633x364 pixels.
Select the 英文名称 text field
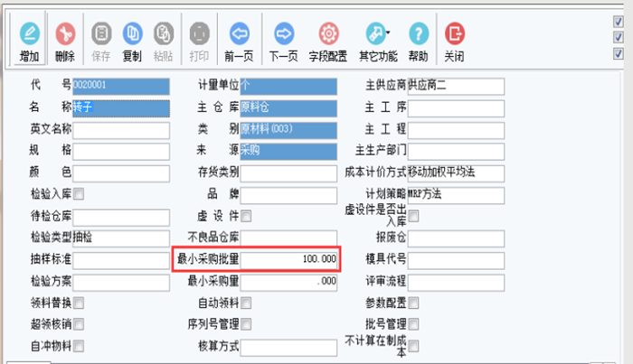(120, 130)
